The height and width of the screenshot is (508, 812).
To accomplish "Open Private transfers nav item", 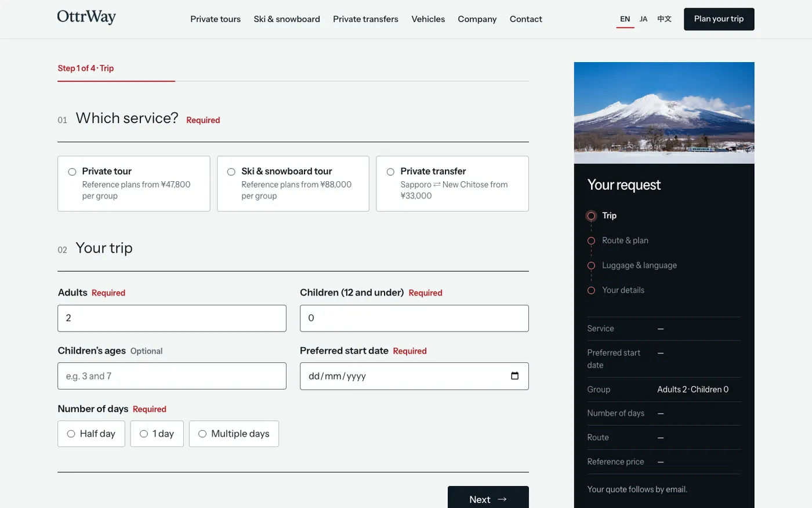I will point(365,19).
